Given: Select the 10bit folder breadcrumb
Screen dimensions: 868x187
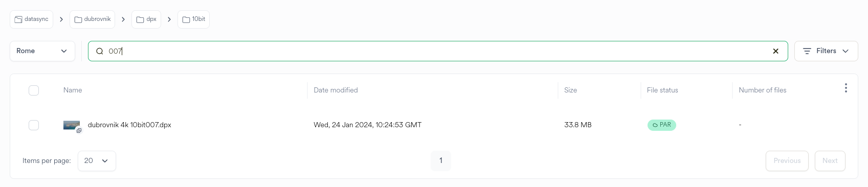Looking at the screenshot, I should click(x=193, y=19).
